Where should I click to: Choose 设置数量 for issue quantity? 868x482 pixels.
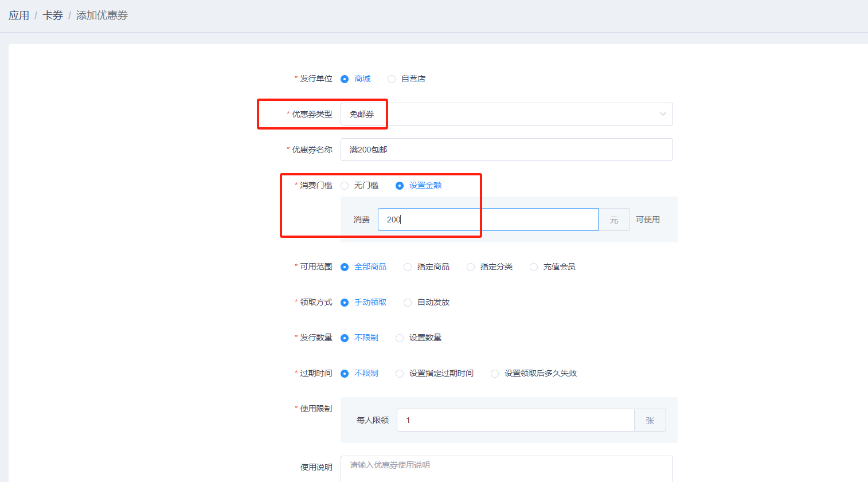coord(400,338)
